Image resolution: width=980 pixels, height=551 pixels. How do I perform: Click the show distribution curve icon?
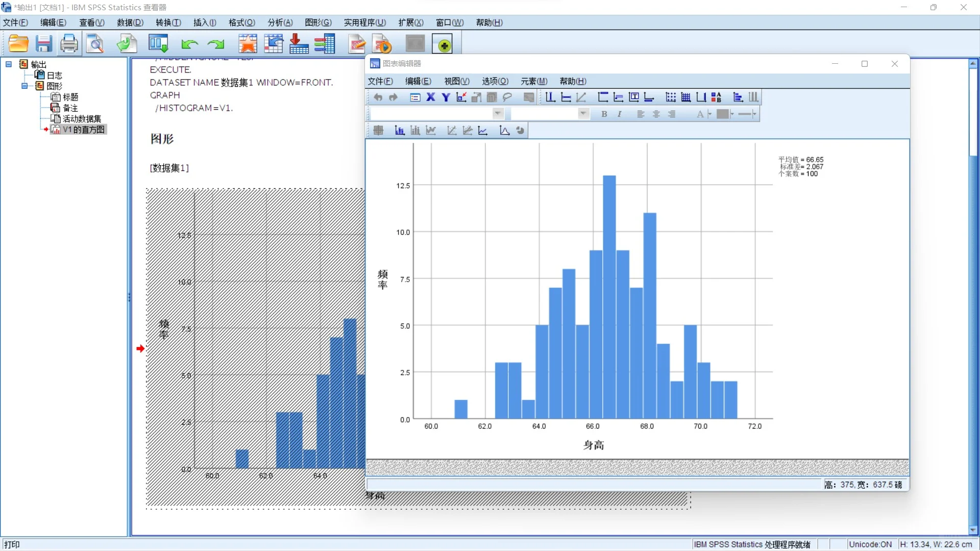click(x=504, y=131)
